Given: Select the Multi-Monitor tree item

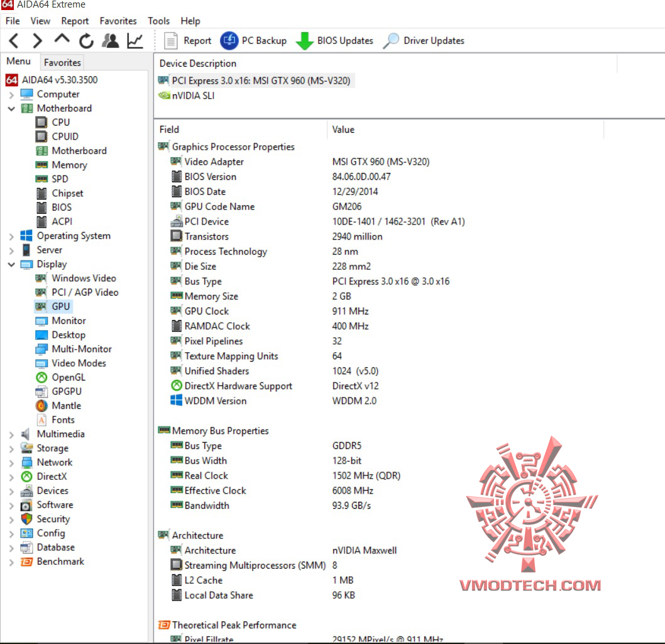Looking at the screenshot, I should (74, 349).
